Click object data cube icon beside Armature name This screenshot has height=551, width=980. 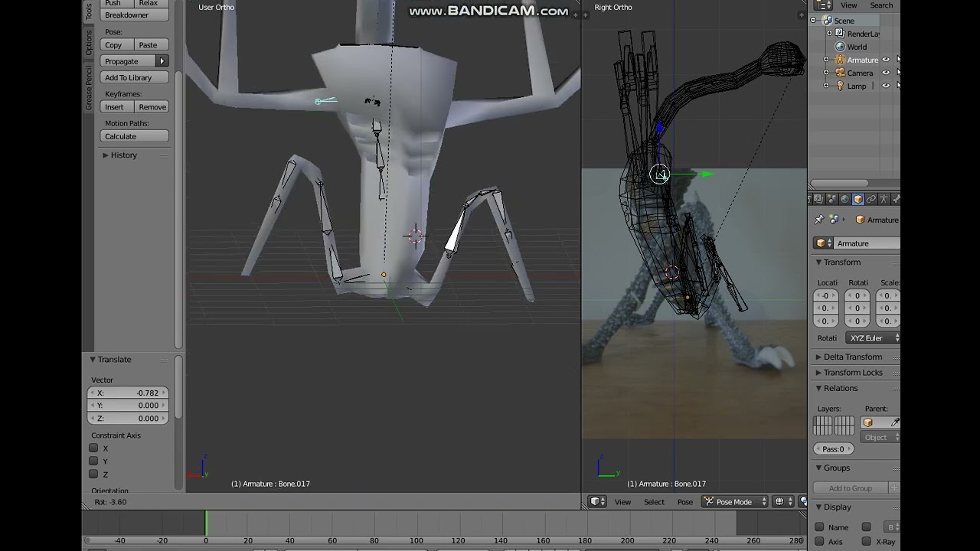click(824, 243)
